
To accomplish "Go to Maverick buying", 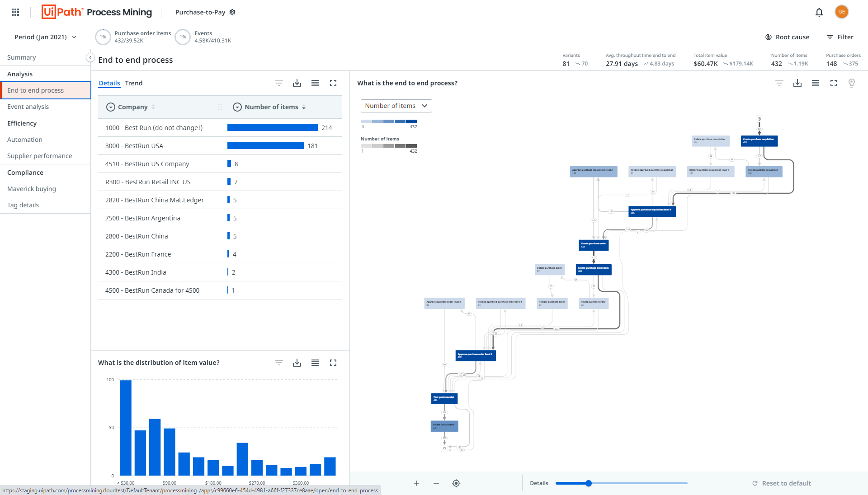I will 45,189.
